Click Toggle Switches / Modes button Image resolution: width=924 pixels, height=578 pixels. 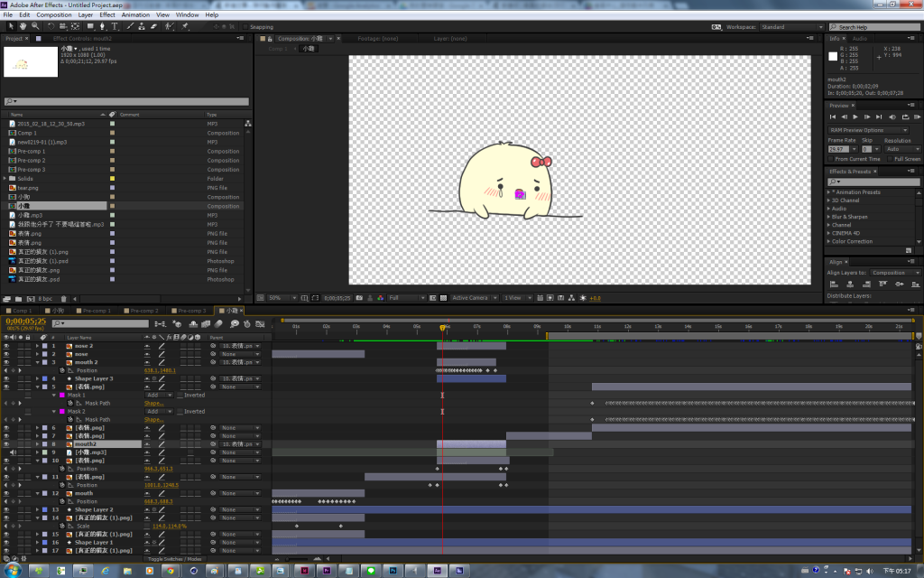coord(175,559)
